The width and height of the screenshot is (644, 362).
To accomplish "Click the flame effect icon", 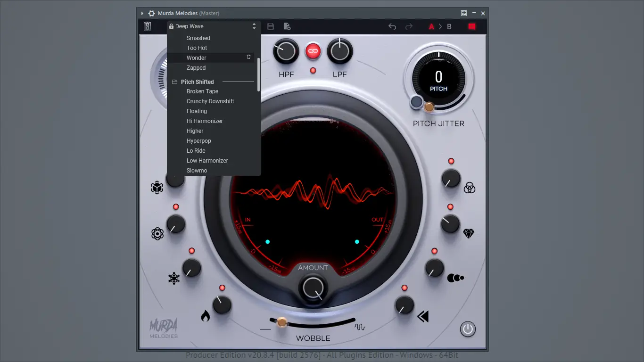I will 205,316.
